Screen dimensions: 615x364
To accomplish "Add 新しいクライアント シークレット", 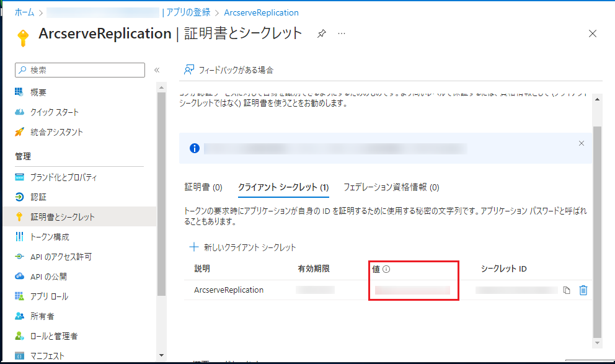I will [243, 247].
